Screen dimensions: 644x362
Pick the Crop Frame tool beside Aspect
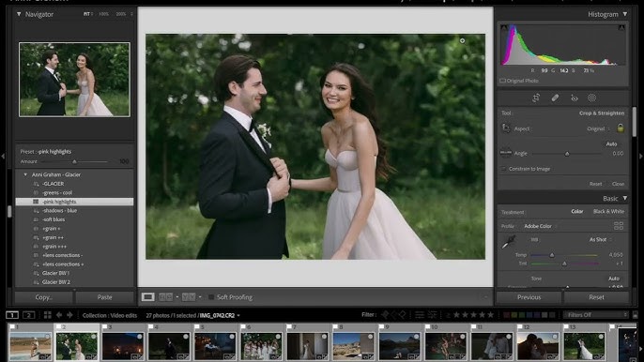pyautogui.click(x=506, y=128)
